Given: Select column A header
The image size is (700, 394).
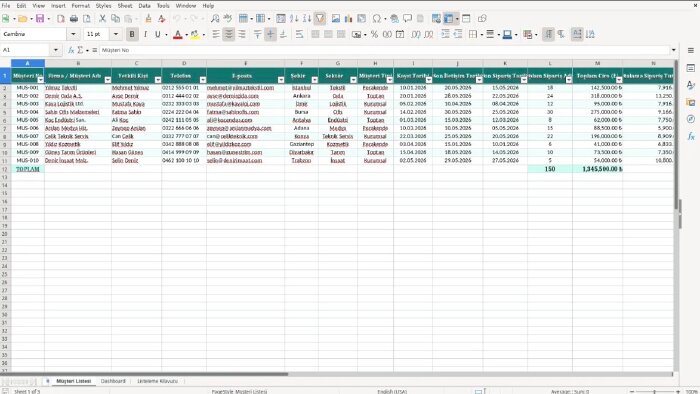Looking at the screenshot, I should (x=28, y=63).
